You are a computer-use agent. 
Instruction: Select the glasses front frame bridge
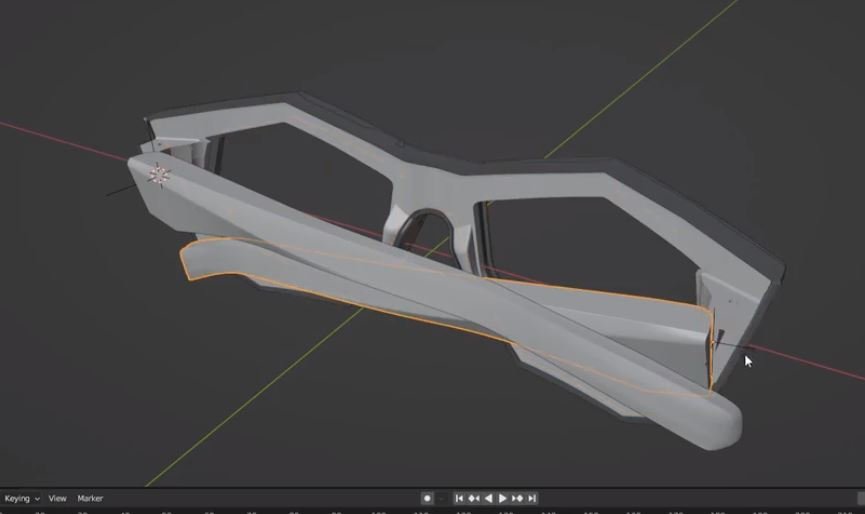coord(436,188)
